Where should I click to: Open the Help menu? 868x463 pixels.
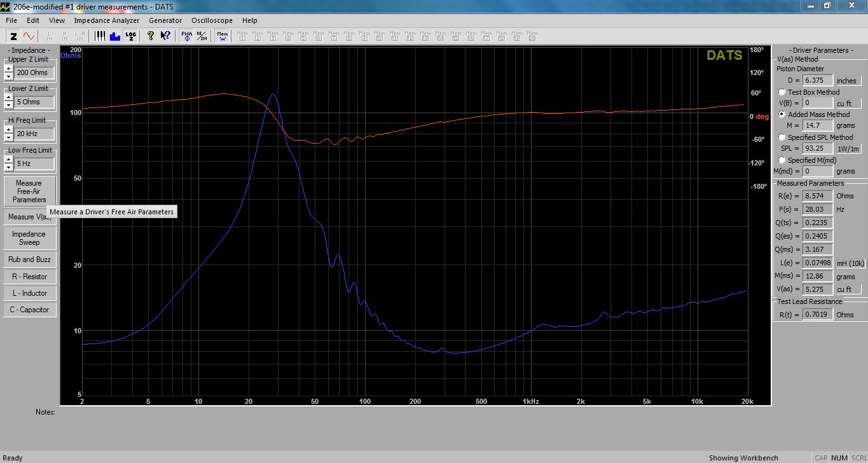pyautogui.click(x=250, y=20)
